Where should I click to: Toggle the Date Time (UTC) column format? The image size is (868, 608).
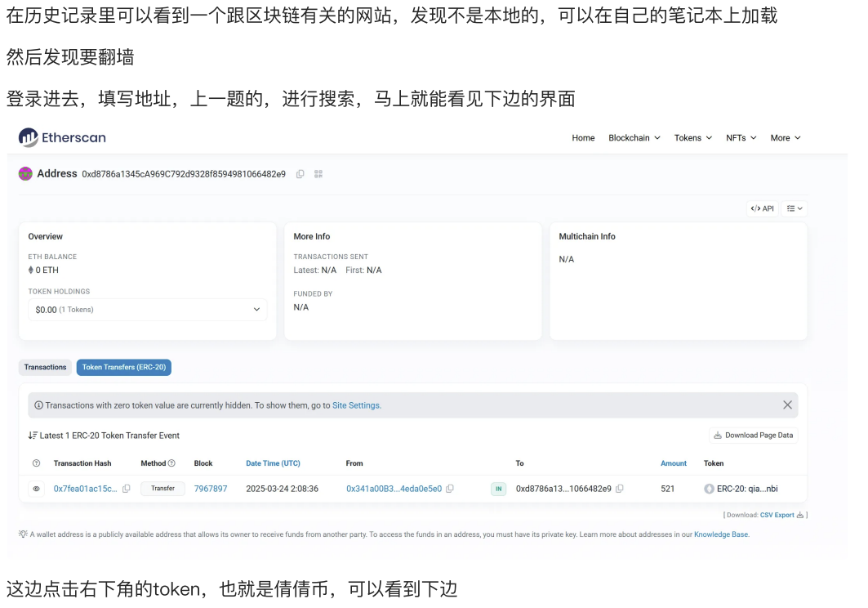click(273, 463)
